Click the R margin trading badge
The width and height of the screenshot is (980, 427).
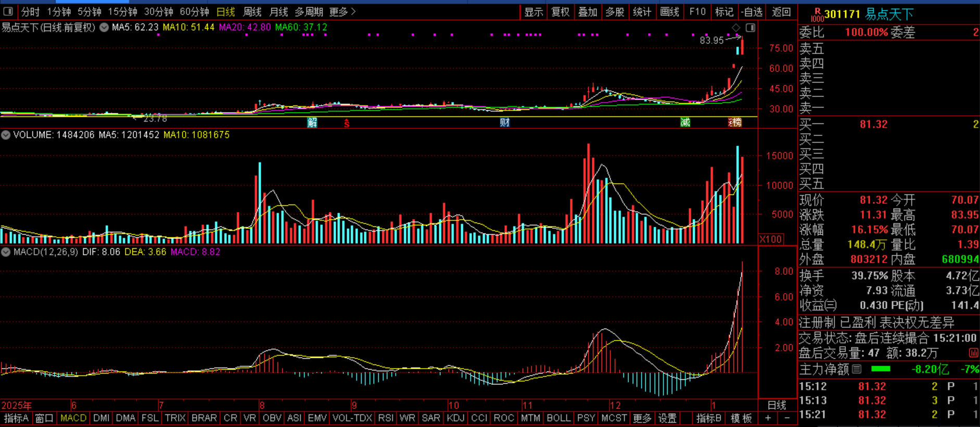point(817,14)
